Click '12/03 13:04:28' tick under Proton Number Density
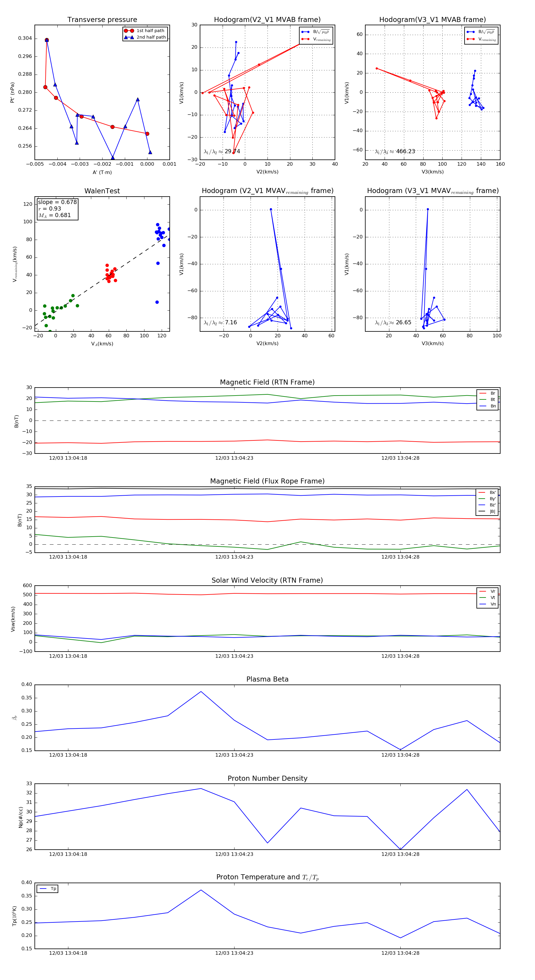Screen dimensions: 535x980 point(400,854)
